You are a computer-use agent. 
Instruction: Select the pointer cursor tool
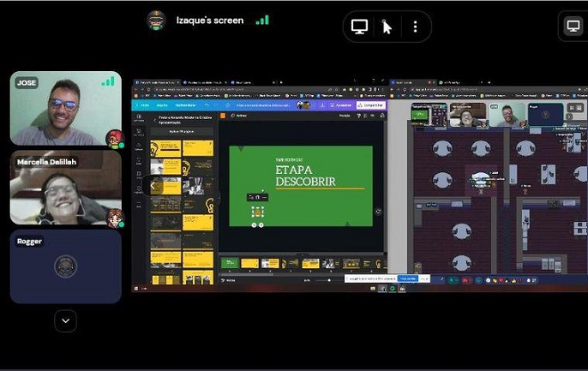pyautogui.click(x=387, y=27)
